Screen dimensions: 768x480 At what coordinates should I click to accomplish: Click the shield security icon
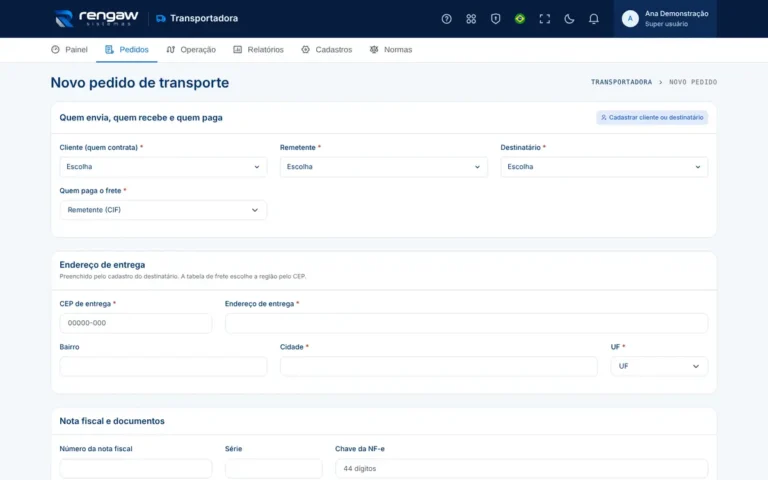(495, 19)
